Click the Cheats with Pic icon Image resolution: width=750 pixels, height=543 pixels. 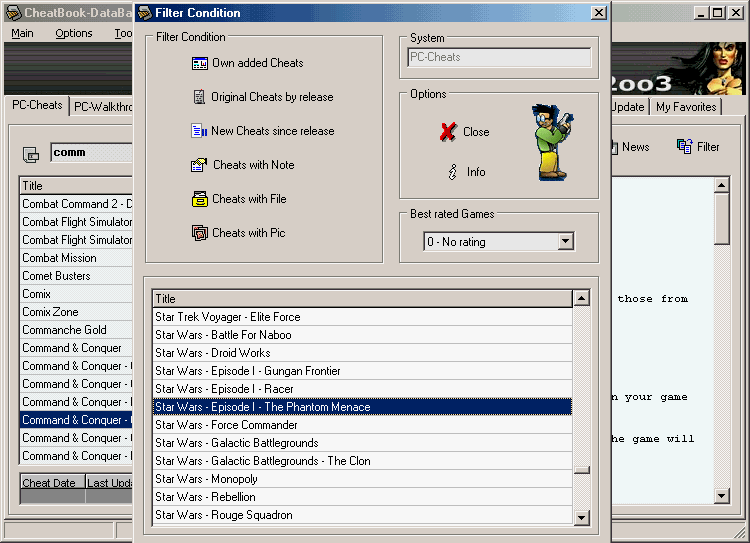(x=199, y=233)
